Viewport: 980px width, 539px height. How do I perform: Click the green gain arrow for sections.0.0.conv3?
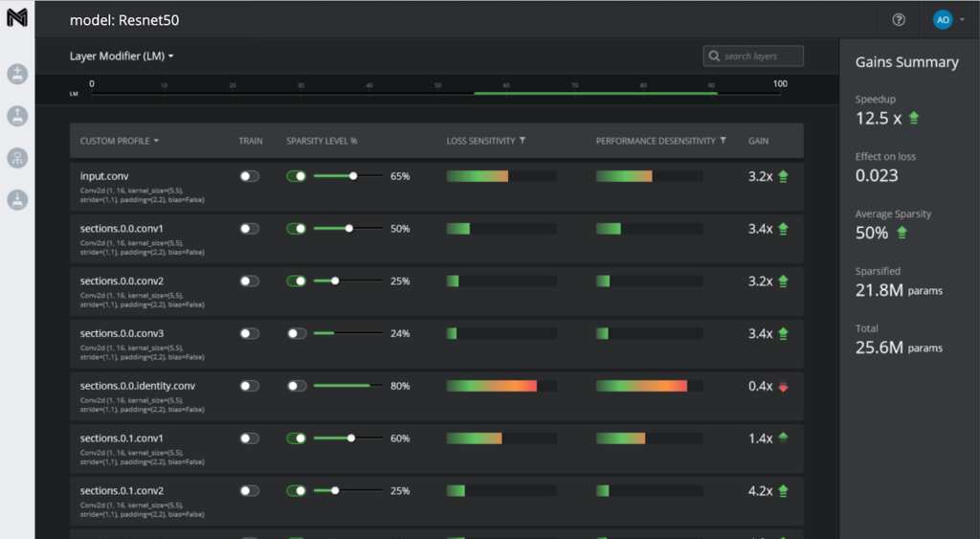tap(783, 334)
